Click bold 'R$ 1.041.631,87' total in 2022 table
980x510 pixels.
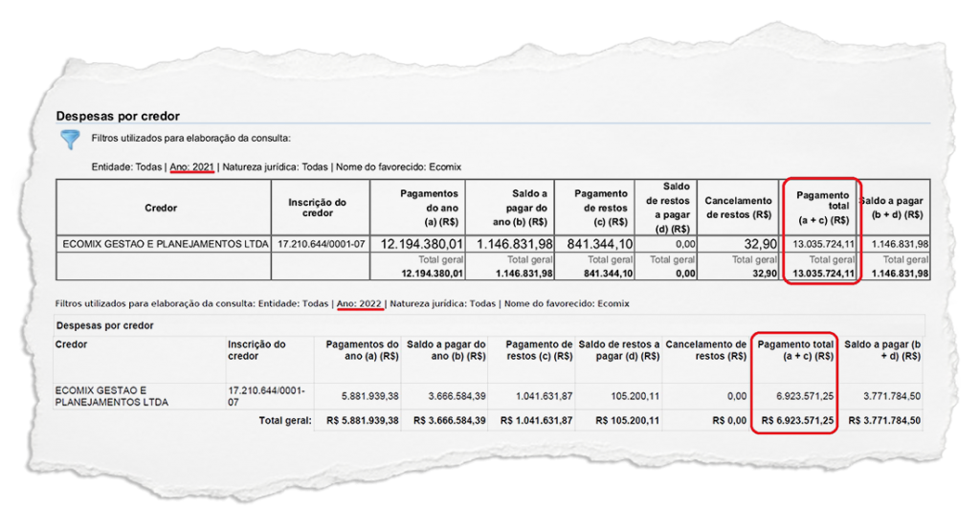pos(536,421)
